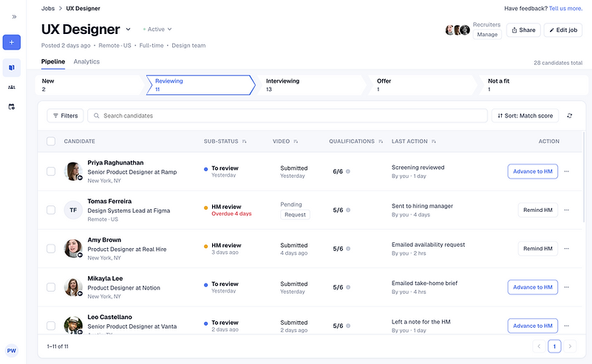Click Request video for Tomas Ferreira
This screenshot has width=592, height=364.
pyautogui.click(x=295, y=215)
